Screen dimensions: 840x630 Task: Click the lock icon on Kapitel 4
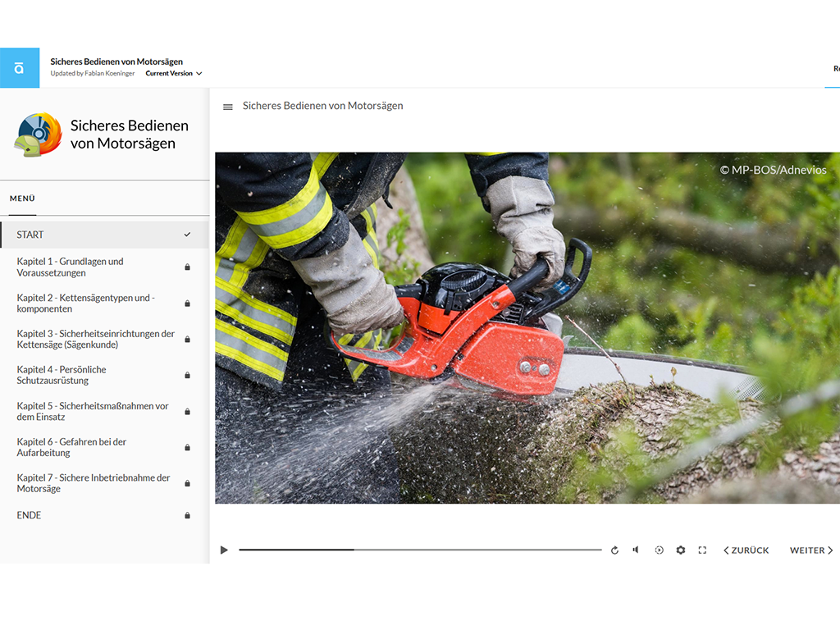[187, 375]
